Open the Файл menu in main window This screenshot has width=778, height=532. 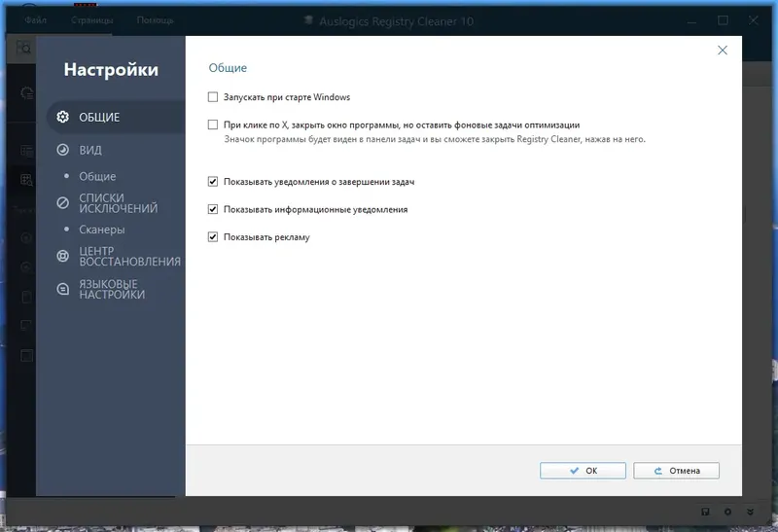(x=36, y=19)
